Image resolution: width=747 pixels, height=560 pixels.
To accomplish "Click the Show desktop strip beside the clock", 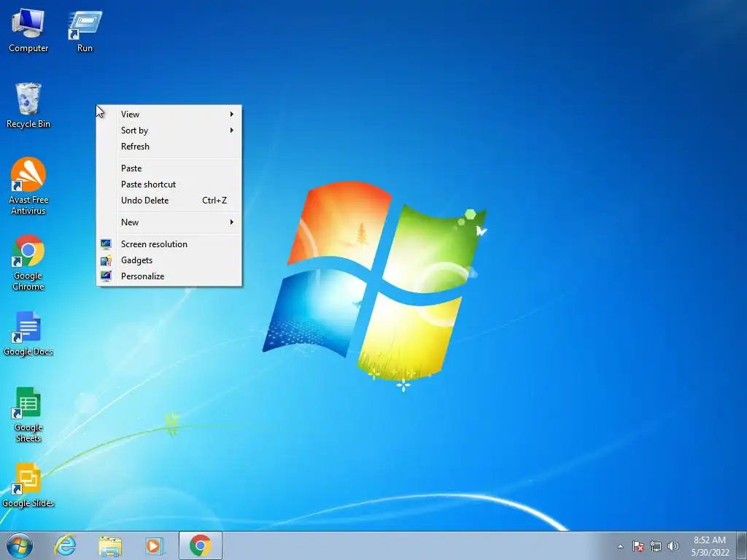I will coord(742,545).
